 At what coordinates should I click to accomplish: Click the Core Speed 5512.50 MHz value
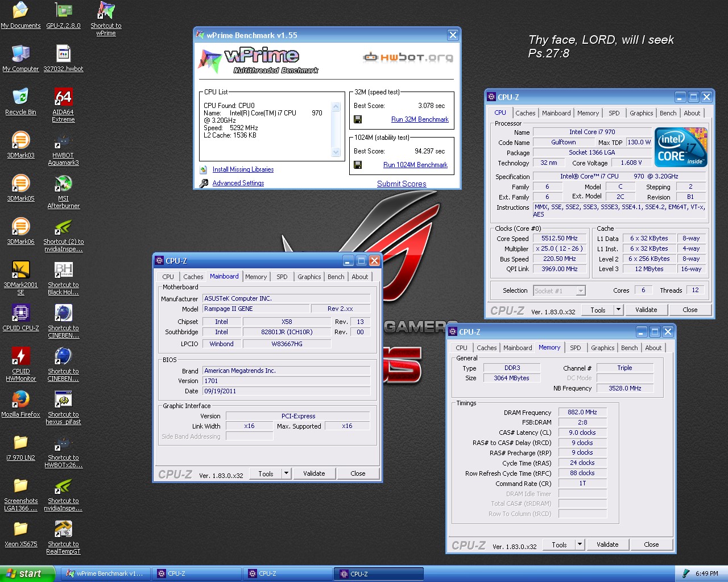(x=560, y=238)
